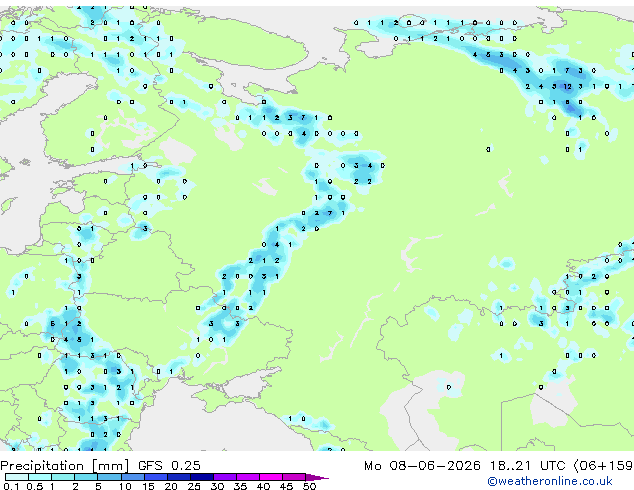Select the 0.5–1 mm legend color swatch
Image resolution: width=634 pixels, height=490 pixels.
tap(40, 477)
